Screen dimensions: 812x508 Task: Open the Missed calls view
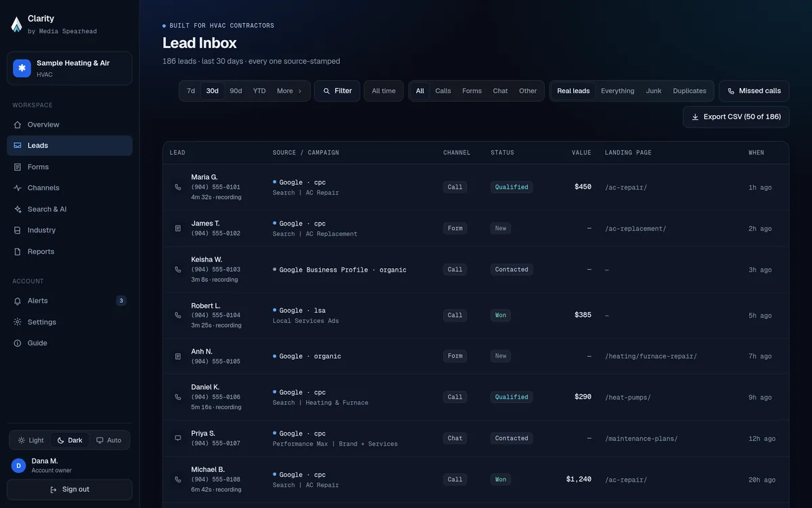coord(754,91)
